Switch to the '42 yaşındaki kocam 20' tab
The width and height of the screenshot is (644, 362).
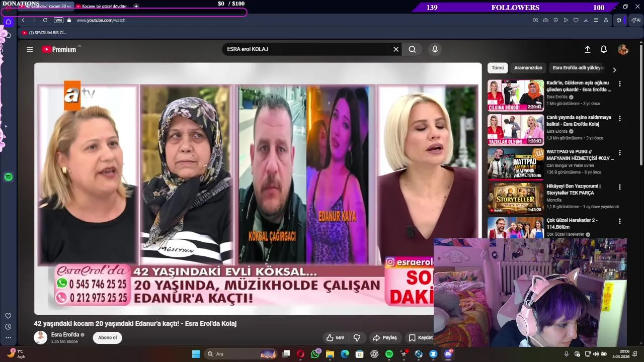tap(45, 6)
